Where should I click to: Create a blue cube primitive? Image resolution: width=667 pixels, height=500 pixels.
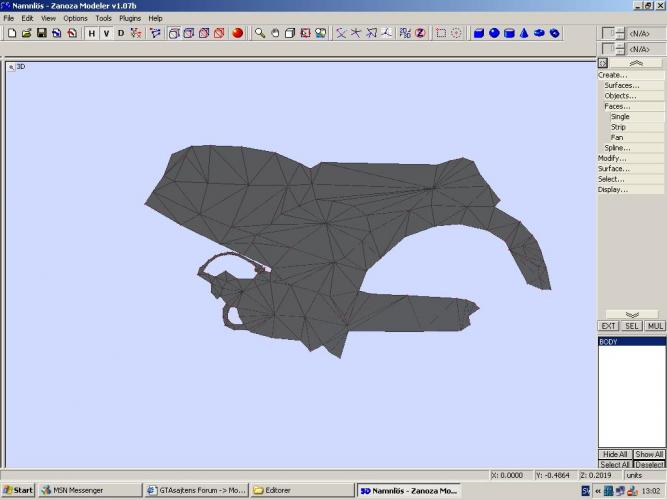click(478, 33)
